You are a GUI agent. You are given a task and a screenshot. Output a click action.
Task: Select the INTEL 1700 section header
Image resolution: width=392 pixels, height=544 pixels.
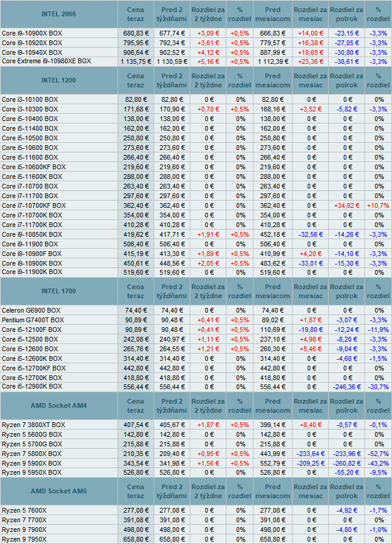59,291
